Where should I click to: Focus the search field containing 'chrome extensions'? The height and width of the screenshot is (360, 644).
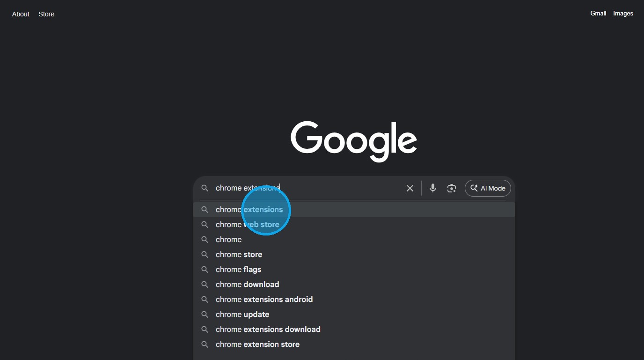307,188
